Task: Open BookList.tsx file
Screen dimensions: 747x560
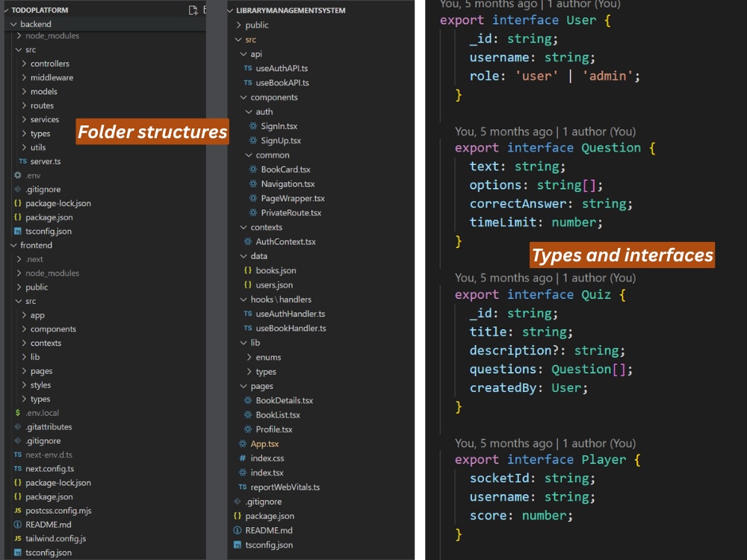Action: click(278, 414)
